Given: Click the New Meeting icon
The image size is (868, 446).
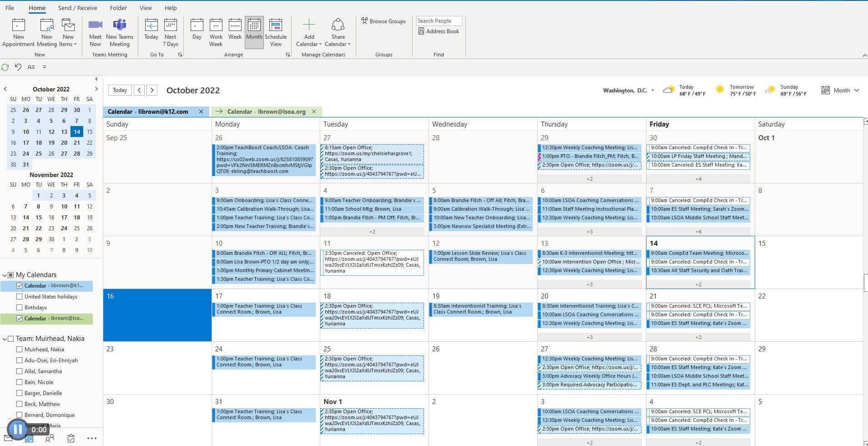Looking at the screenshot, I should (46, 31).
